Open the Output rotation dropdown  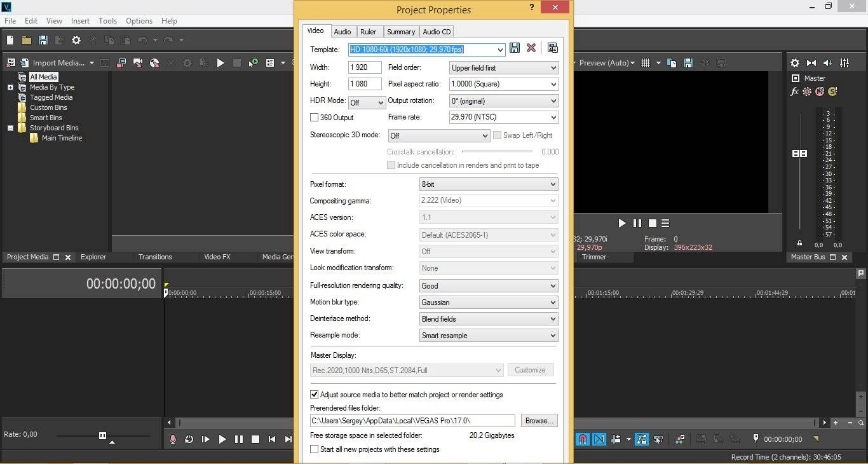pos(553,100)
